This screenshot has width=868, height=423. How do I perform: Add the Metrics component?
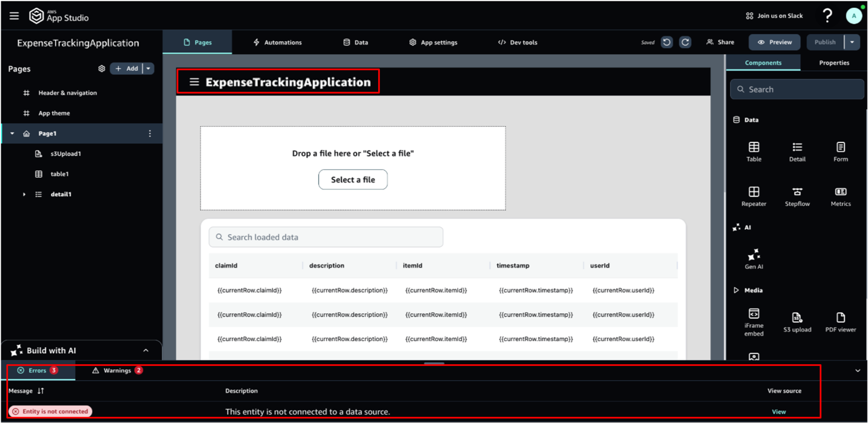pos(841,197)
